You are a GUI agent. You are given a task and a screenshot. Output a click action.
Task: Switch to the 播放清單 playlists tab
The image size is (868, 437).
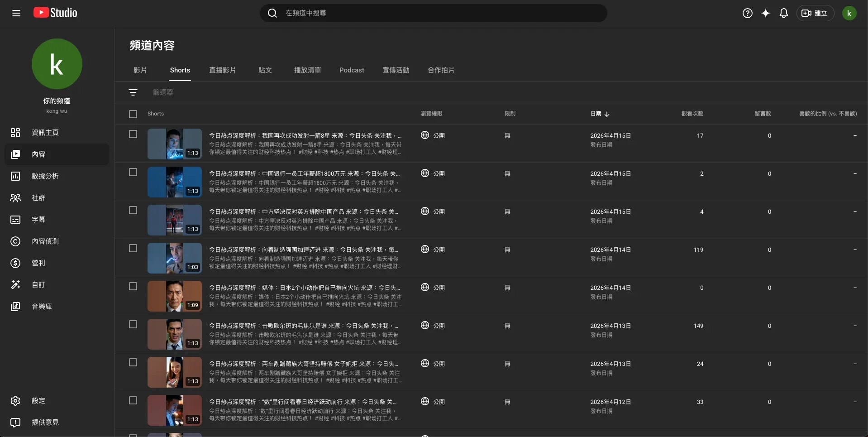308,70
